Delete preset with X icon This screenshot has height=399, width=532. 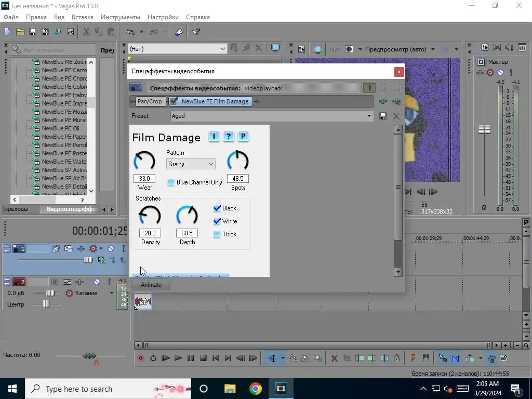[x=396, y=116]
